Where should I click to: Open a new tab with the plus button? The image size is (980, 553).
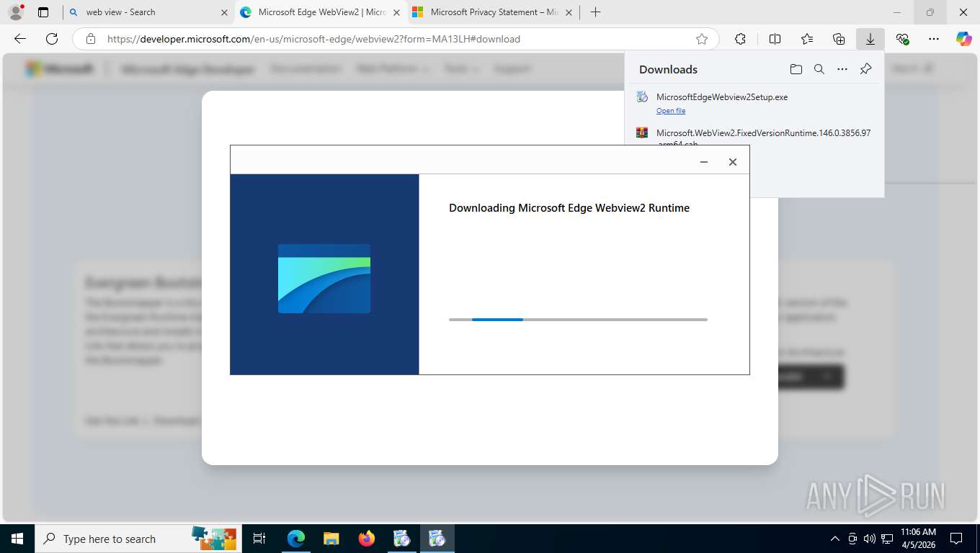(x=595, y=12)
